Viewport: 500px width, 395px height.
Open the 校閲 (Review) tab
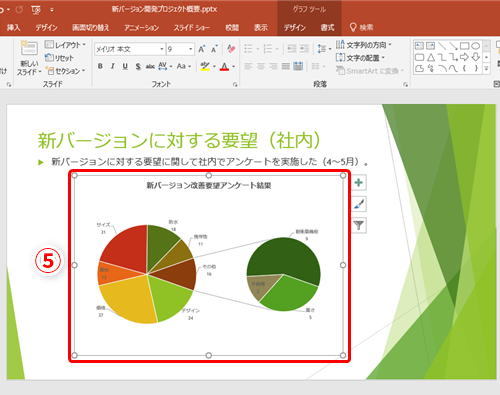click(x=232, y=27)
